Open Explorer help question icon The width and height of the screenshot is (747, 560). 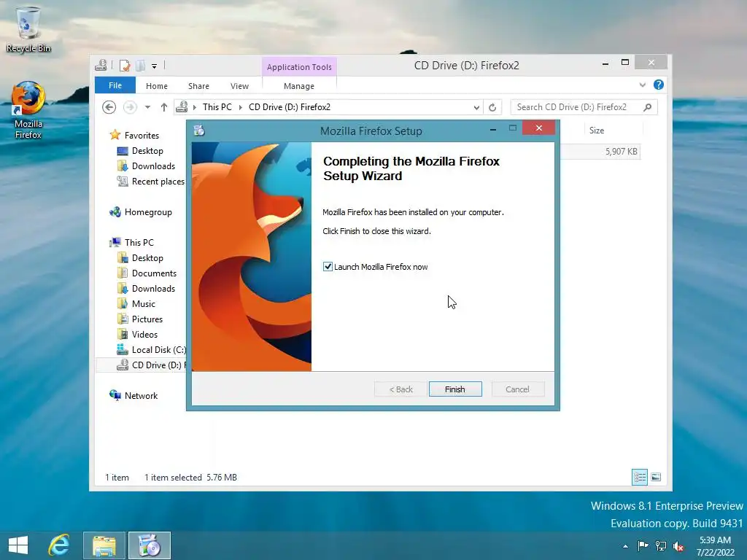click(659, 85)
